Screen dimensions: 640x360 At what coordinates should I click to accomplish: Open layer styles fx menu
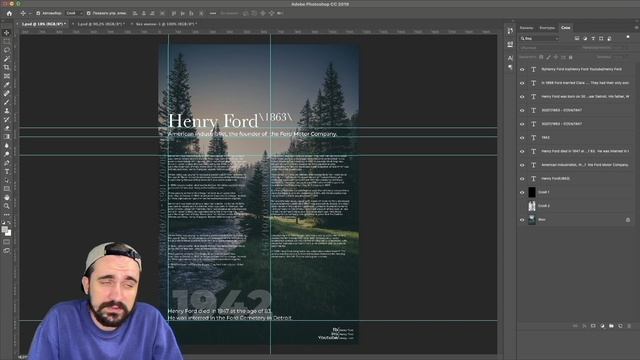(584, 326)
